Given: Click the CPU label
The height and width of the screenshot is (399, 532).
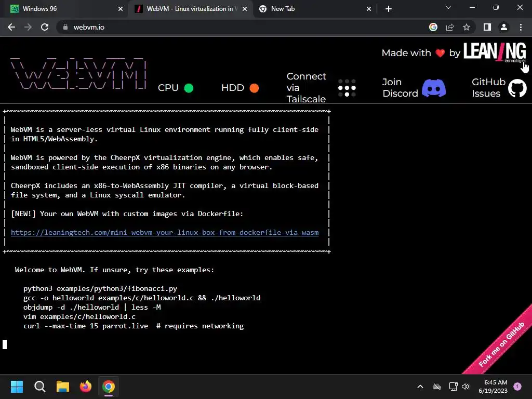Looking at the screenshot, I should pyautogui.click(x=168, y=88).
